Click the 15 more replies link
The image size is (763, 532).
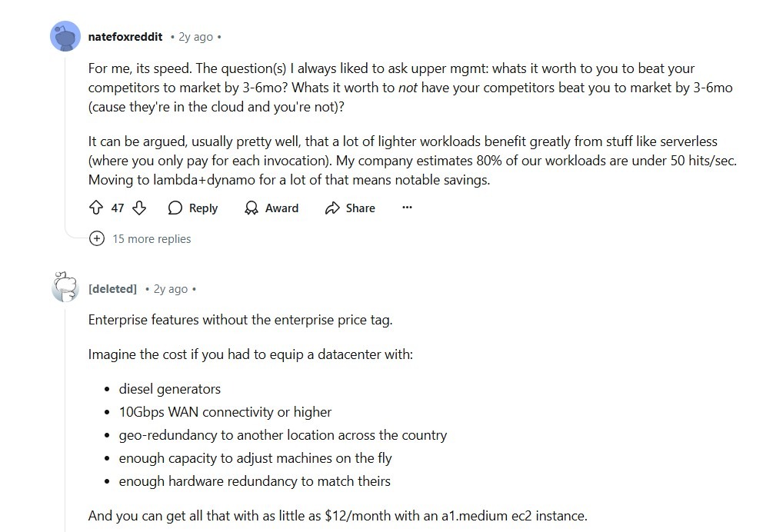tap(151, 238)
